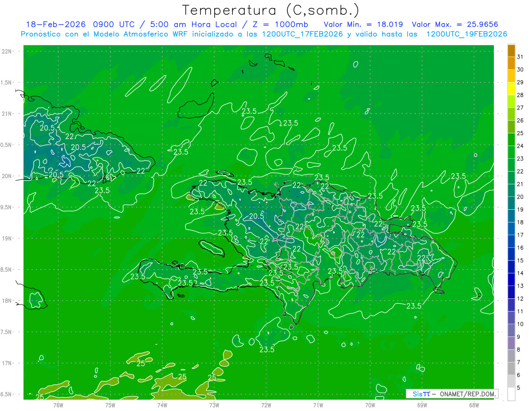Click the color scale label '8'

[x=519, y=350]
